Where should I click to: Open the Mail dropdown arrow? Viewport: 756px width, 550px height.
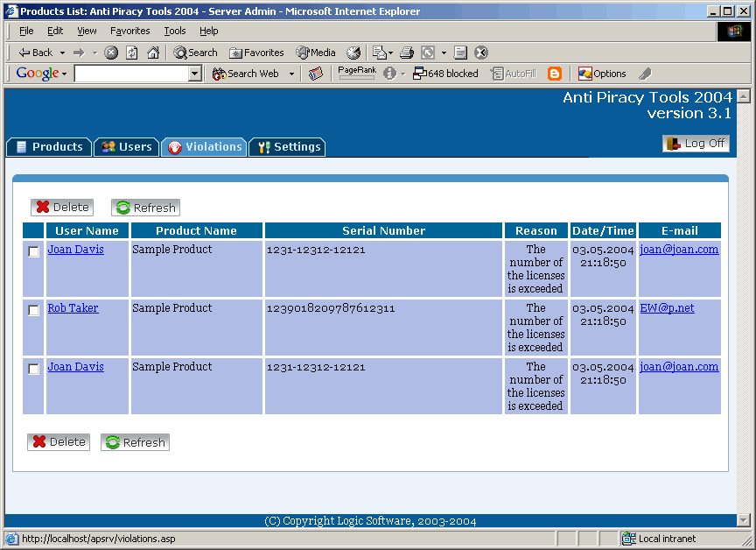[x=390, y=53]
